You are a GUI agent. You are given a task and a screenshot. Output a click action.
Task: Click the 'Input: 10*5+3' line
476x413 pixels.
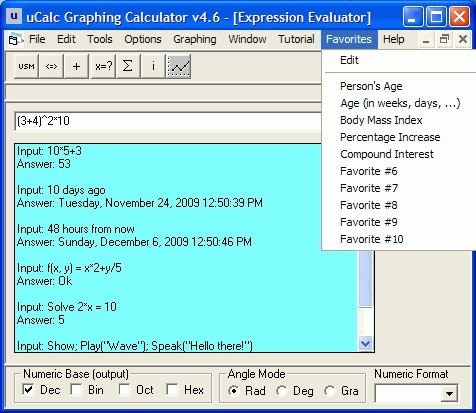coord(49,151)
